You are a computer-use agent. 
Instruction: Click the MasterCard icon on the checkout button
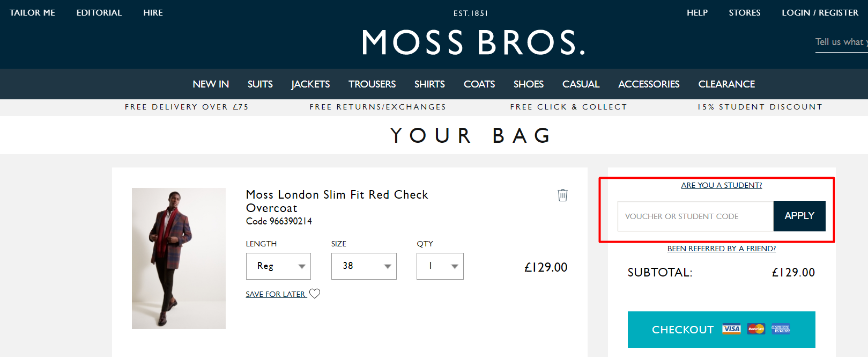[756, 329]
